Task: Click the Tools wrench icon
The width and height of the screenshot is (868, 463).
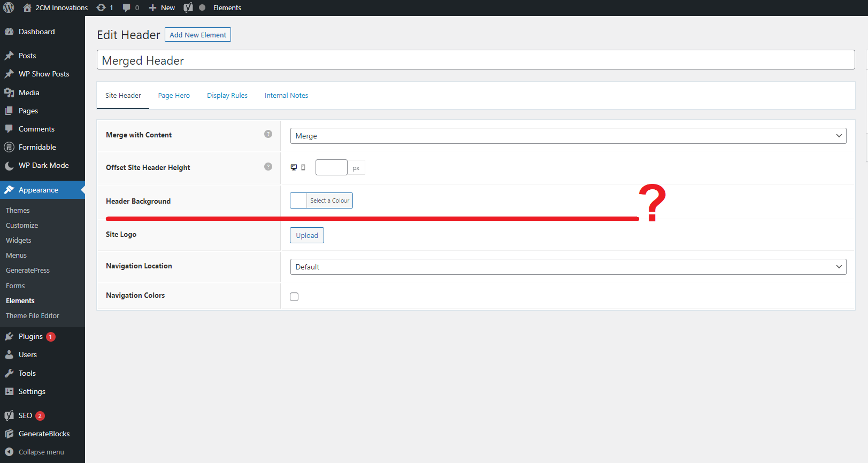Action: [x=9, y=373]
